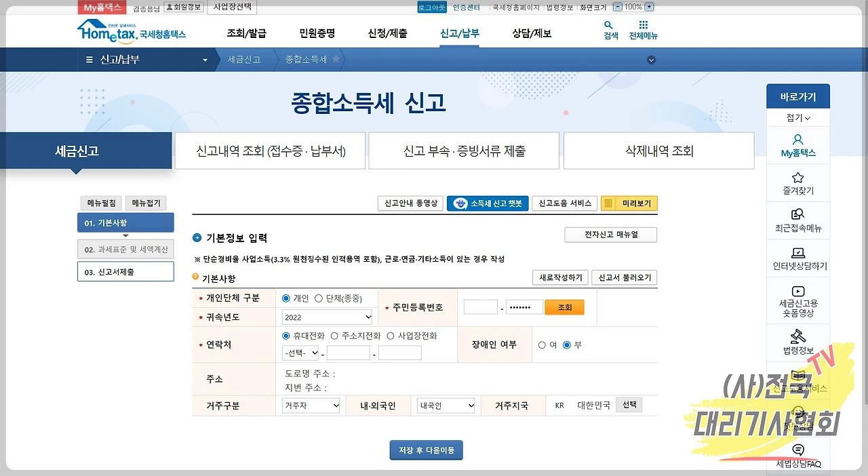This screenshot has height=476, width=868.
Task: Click the first 주민등록번호 input field
Action: tap(481, 307)
